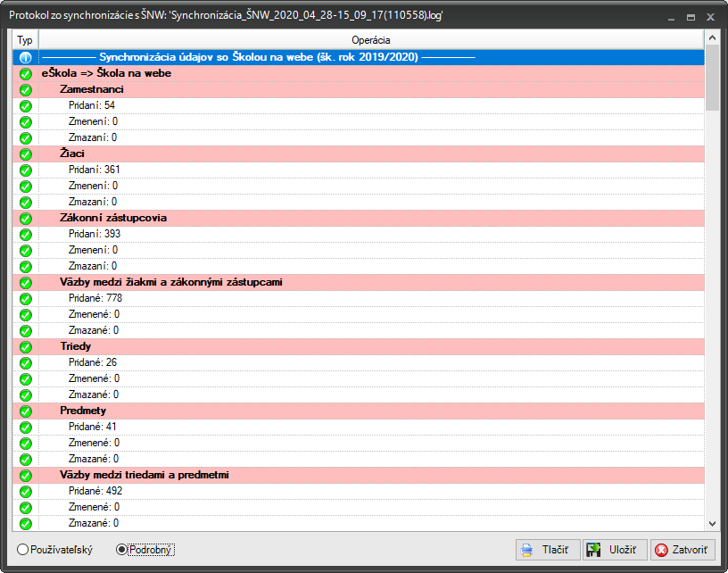Viewport: 728px width, 573px height.
Task: Select the Zákonní zástupcovia heading row
Action: [x=359, y=218]
